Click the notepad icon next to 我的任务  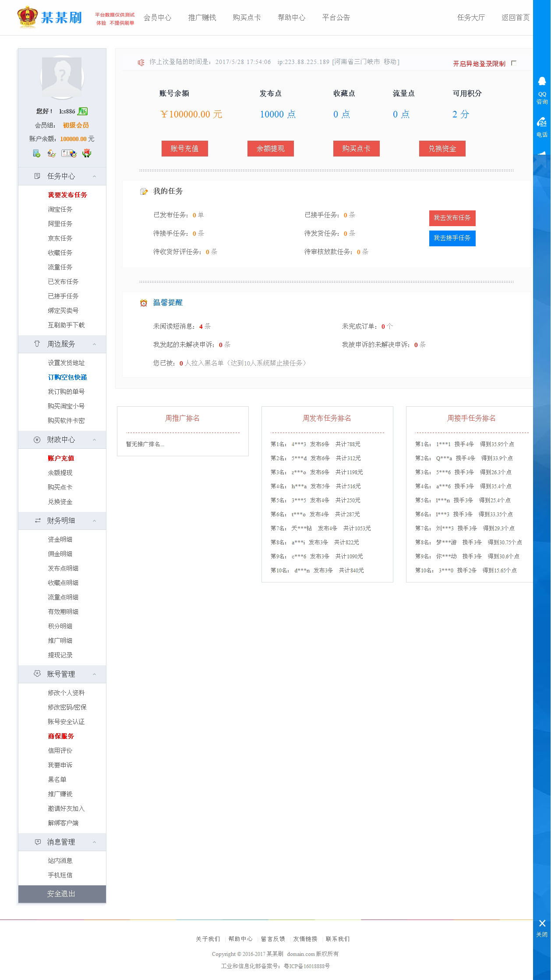pos(144,192)
